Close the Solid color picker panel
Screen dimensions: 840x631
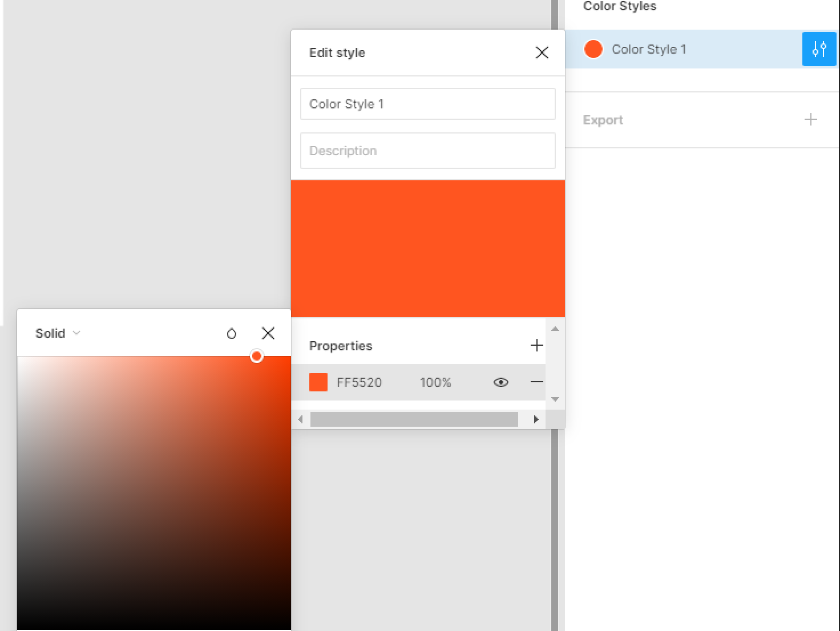(x=268, y=333)
